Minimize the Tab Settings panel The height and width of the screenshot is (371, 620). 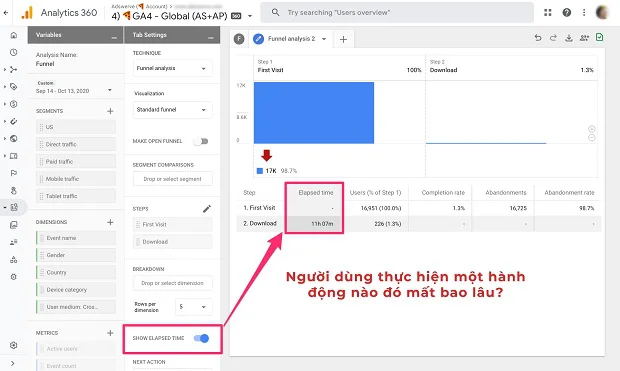211,38
